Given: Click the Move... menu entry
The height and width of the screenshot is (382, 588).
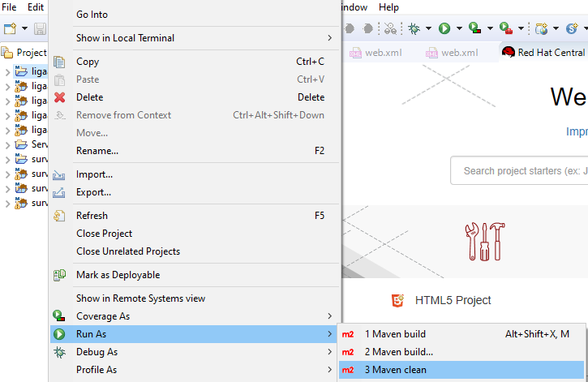Looking at the screenshot, I should 195,133.
